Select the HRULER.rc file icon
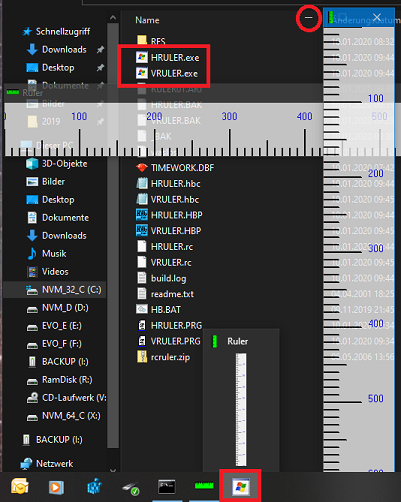This screenshot has height=502, width=401. click(142, 246)
